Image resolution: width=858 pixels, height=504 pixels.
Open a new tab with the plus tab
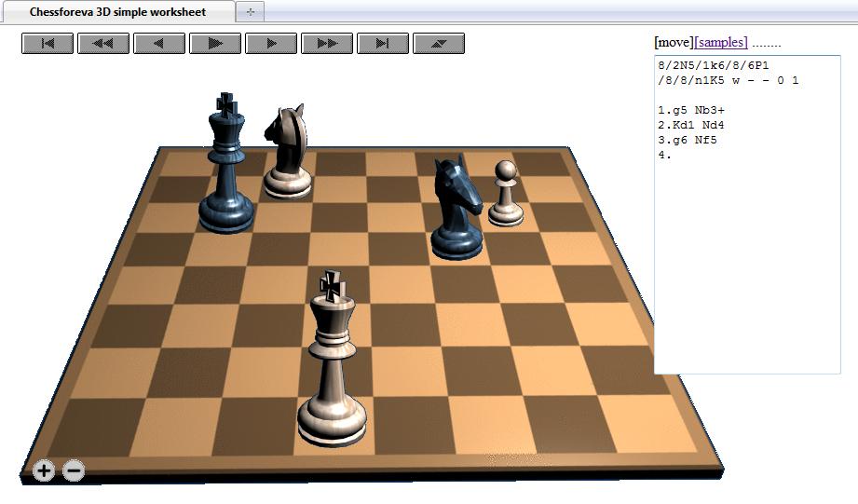tap(250, 12)
